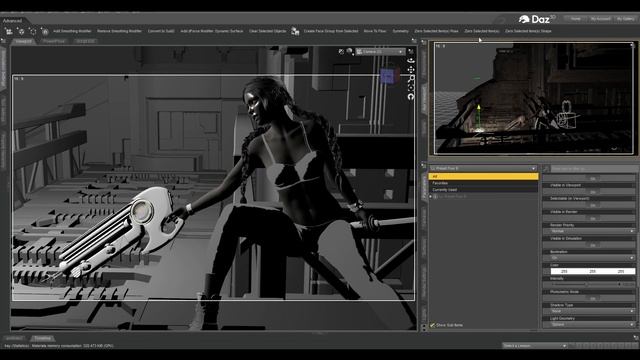Toggle the Show Sub Items checkbox
Screen dimensions: 640x360
point(432,325)
